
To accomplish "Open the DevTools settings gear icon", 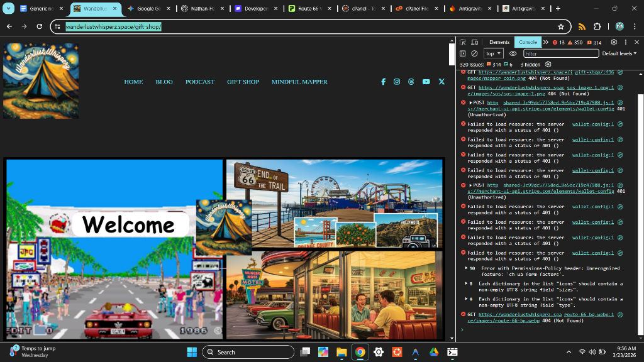I will [x=614, y=42].
